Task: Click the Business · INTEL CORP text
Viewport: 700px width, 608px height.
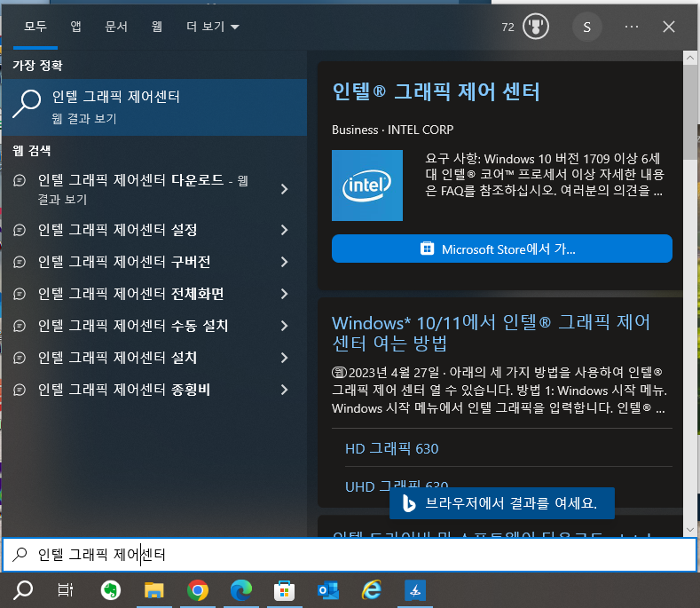Action: (392, 130)
